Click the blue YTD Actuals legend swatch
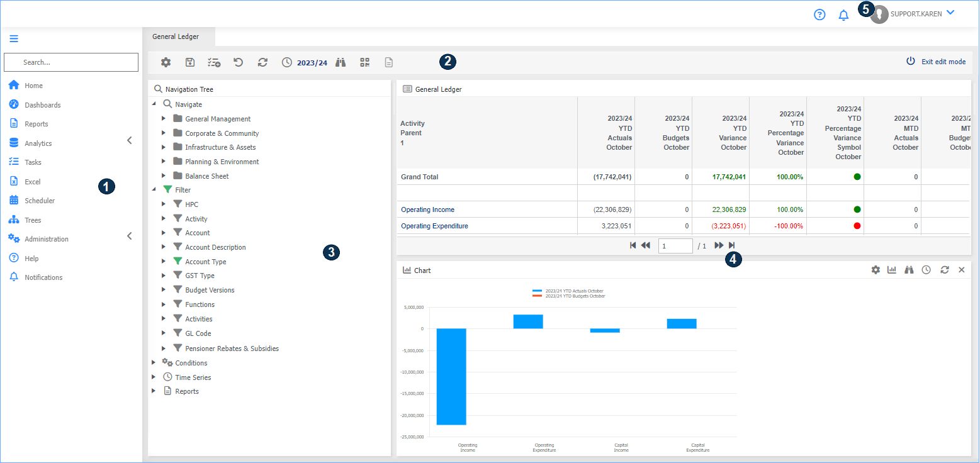 (x=537, y=291)
